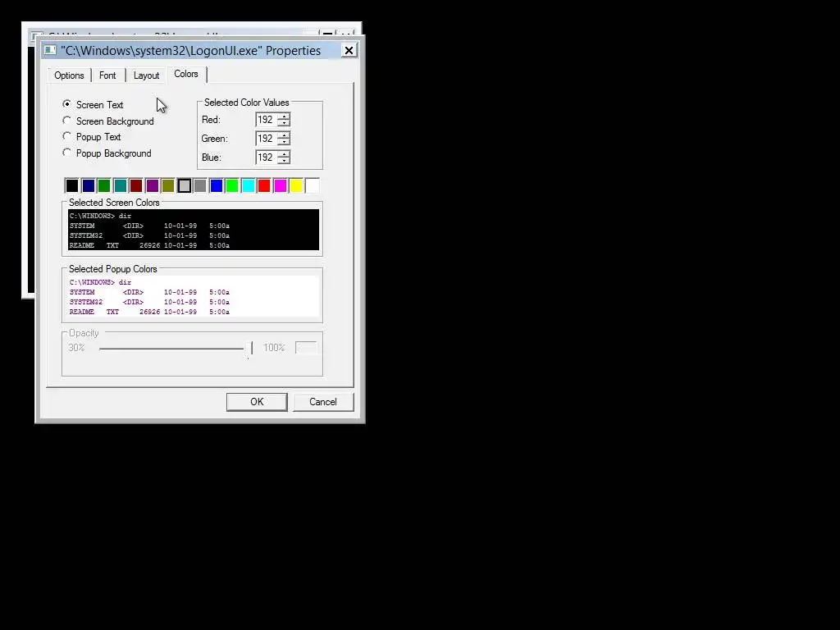Viewport: 840px width, 630px height.
Task: Select the dark red maroon swatch
Action: coord(136,185)
